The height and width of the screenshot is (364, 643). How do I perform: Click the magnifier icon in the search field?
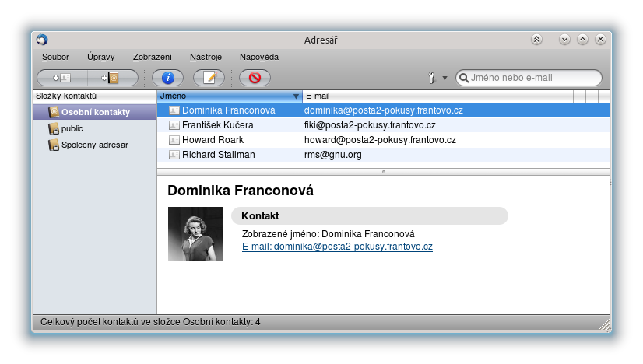[463, 78]
